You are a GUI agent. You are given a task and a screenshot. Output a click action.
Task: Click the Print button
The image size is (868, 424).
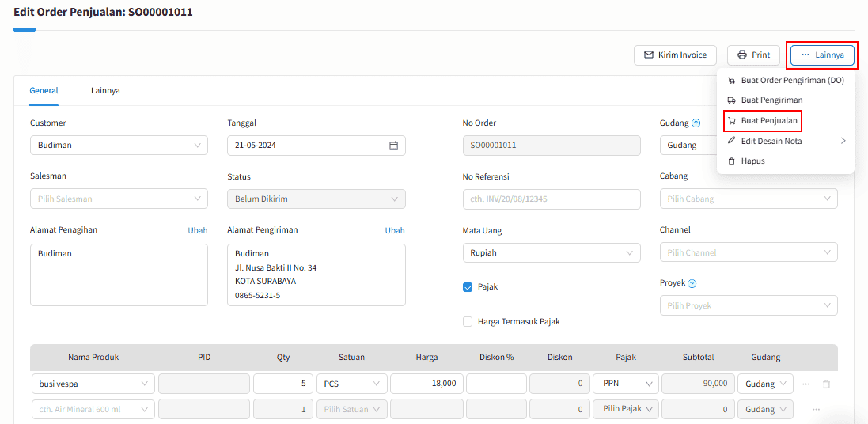click(753, 55)
